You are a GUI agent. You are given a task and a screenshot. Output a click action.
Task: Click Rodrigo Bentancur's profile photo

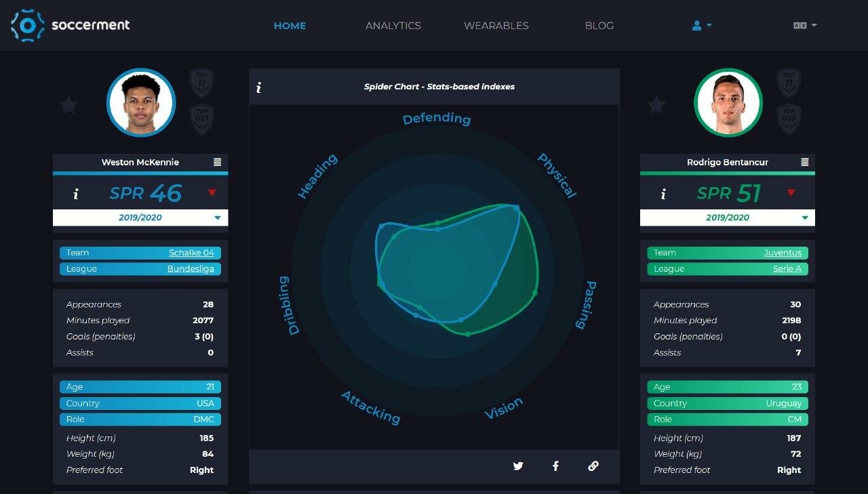728,103
